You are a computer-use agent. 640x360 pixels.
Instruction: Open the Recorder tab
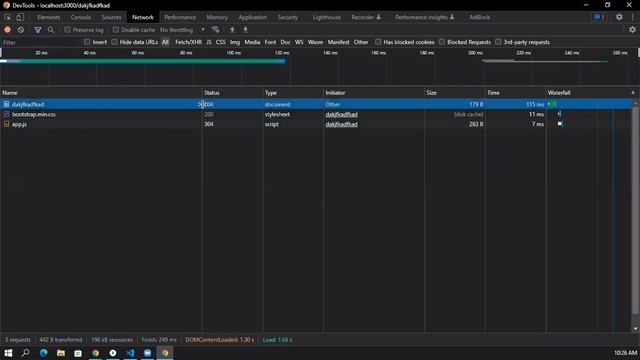point(366,17)
